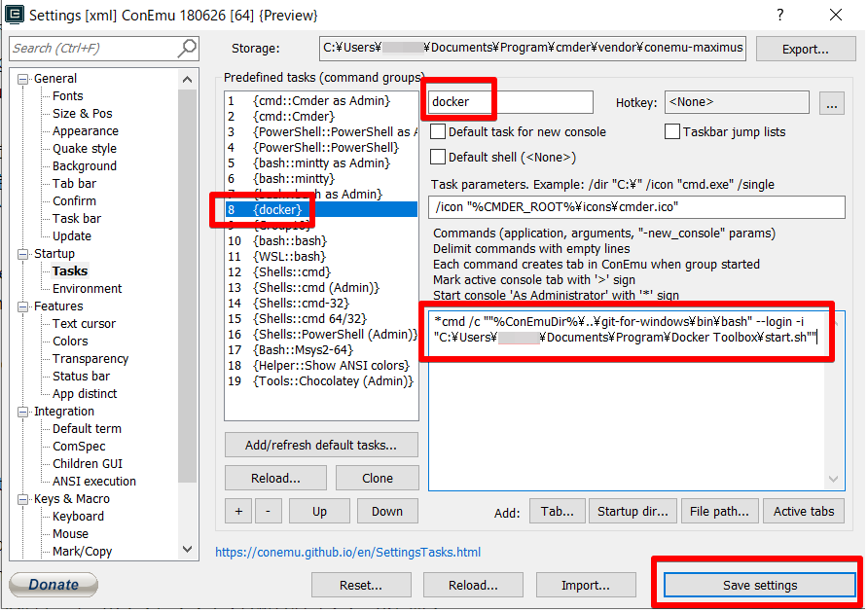Viewport: 868px width, 612px height.
Task: Collapse the Integration tree node
Action: (22, 412)
